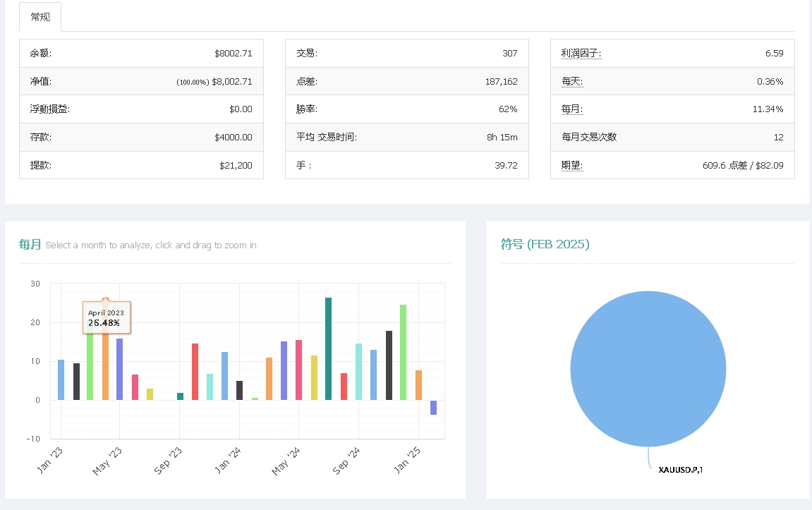Click the 期望 expectancy label

click(x=573, y=165)
